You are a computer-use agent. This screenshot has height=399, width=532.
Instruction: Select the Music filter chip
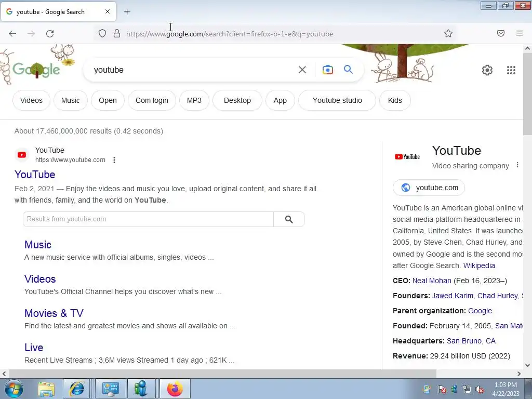(x=70, y=100)
